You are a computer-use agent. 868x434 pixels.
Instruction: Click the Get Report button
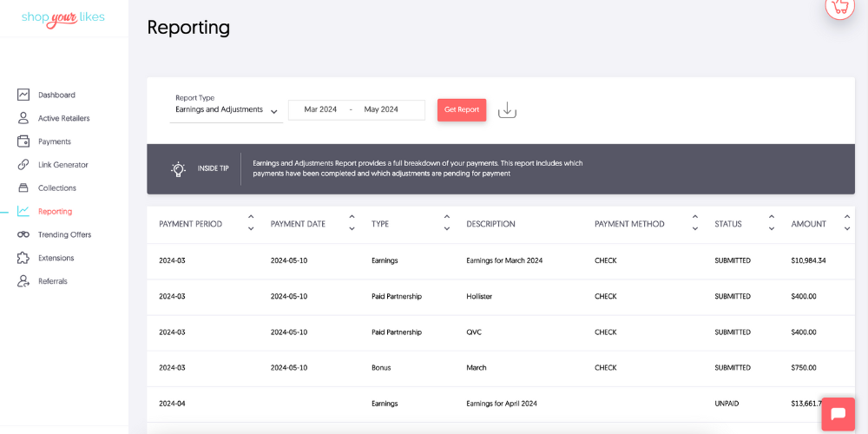[462, 109]
